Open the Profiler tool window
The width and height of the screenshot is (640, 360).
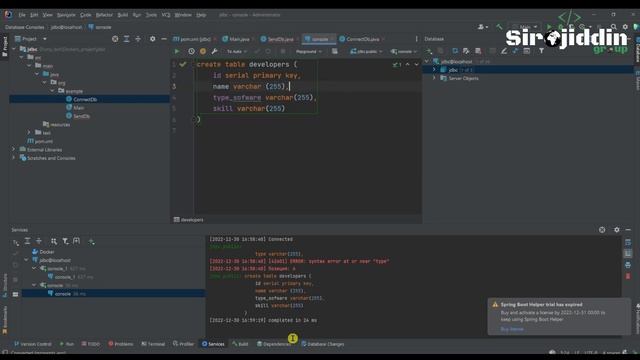coord(183,344)
